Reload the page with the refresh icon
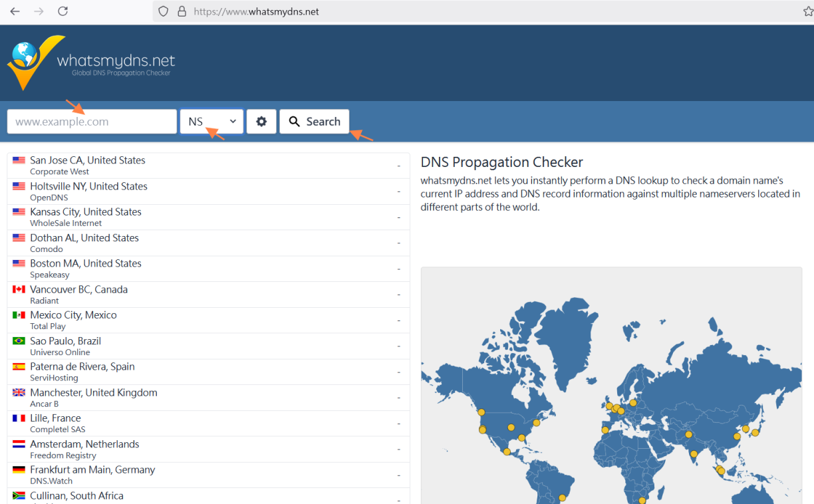 click(x=63, y=11)
